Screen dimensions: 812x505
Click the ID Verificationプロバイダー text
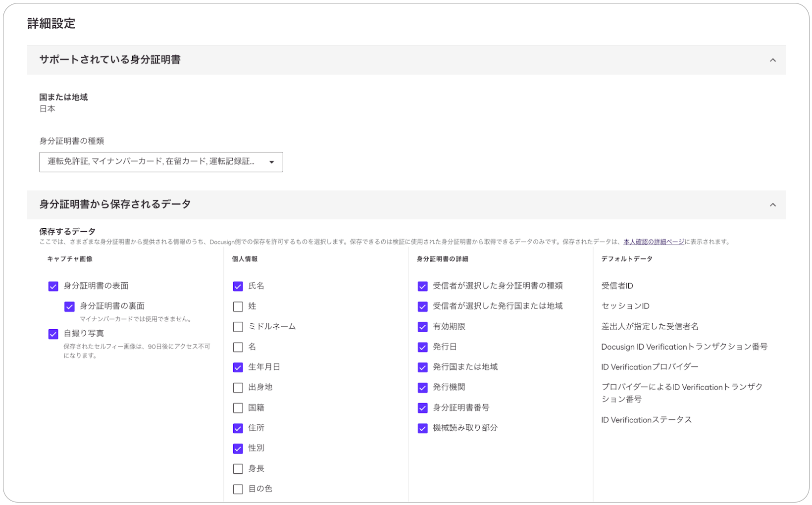650,367
